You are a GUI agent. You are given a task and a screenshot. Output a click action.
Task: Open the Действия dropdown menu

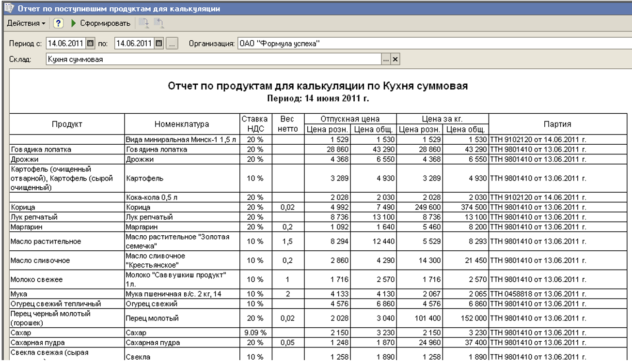(x=26, y=23)
